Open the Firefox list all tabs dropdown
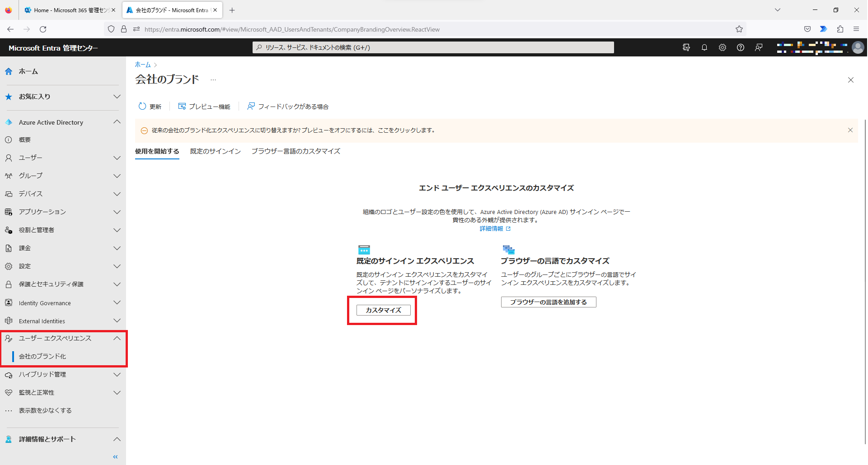Image resolution: width=868 pixels, height=465 pixels. point(778,10)
